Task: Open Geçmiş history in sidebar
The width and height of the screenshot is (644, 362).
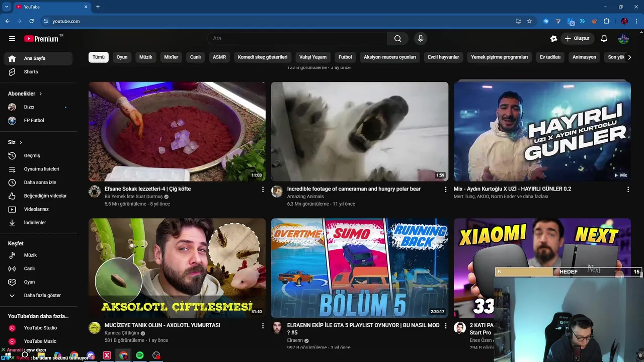Action: (38, 156)
